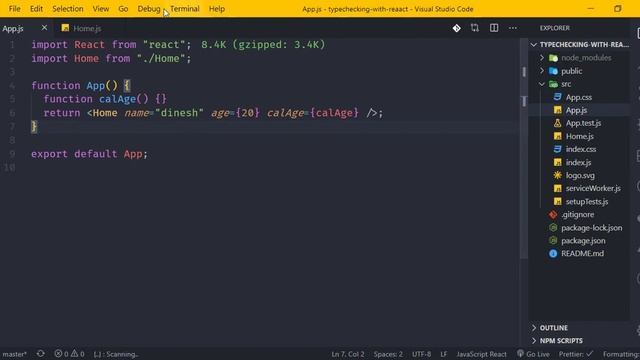Open logo.svg file
This screenshot has width=640, height=360.
(x=580, y=176)
